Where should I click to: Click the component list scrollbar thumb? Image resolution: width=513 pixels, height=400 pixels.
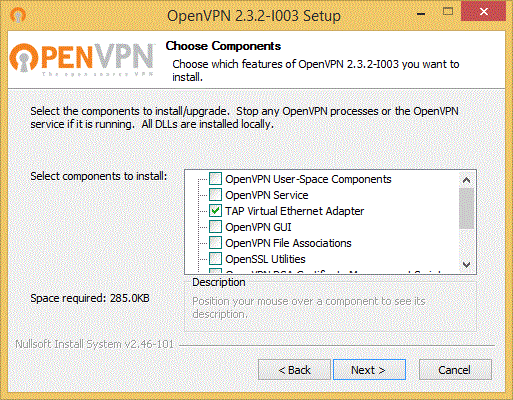click(466, 208)
